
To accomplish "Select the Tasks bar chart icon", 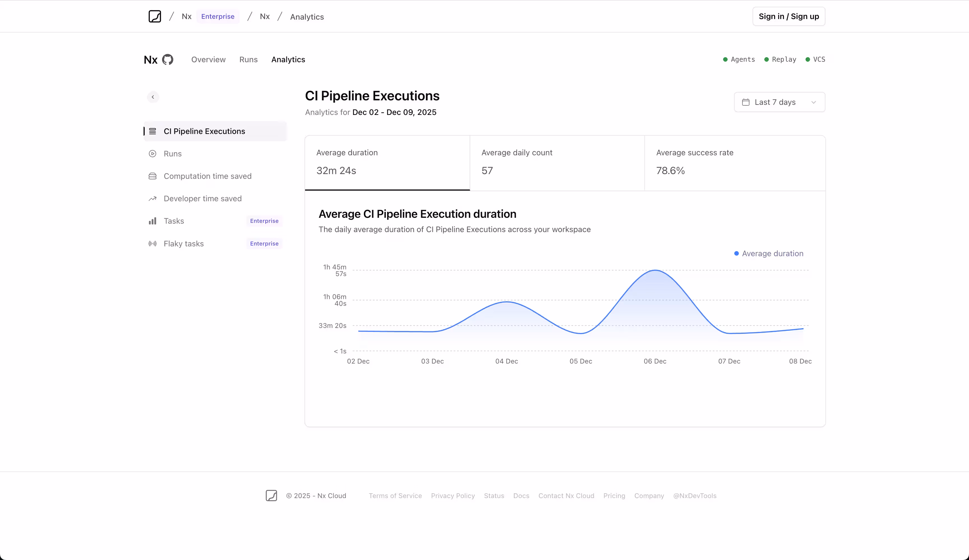I will 153,221.
